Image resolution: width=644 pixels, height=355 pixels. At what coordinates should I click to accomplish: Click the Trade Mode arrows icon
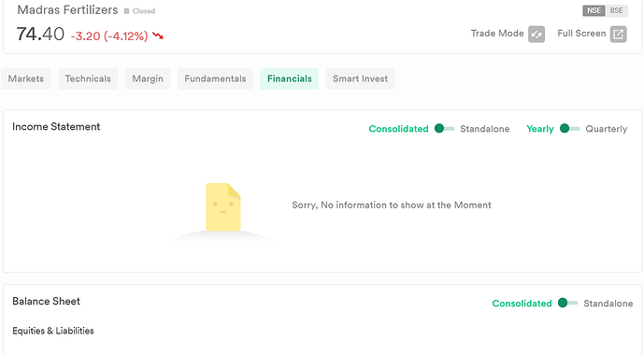pos(537,34)
